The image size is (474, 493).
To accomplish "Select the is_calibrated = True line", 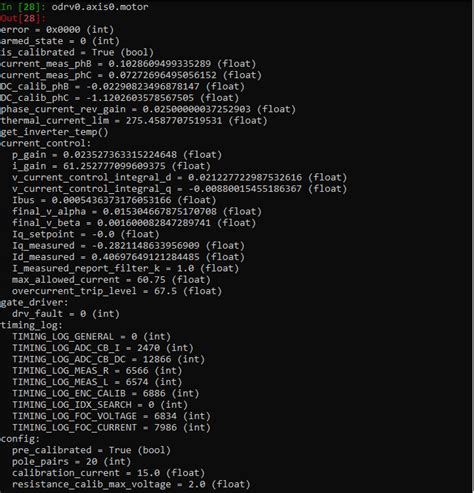I will 77,53.
